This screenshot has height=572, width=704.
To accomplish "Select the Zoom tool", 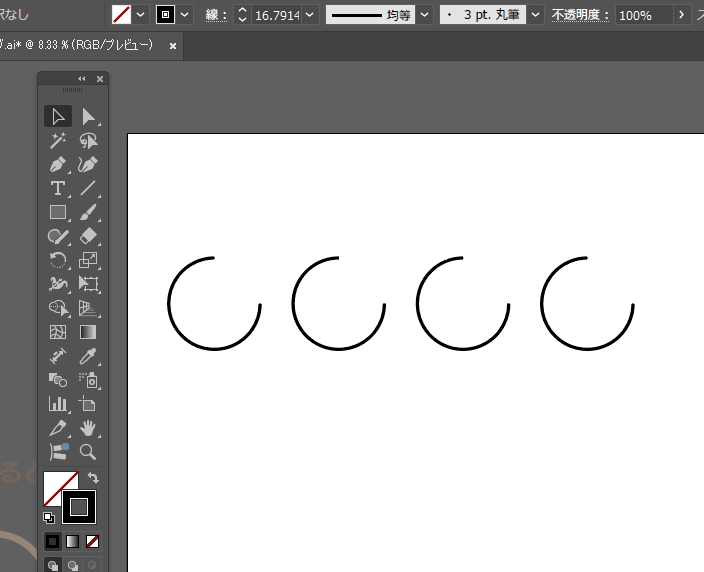I will (x=88, y=452).
